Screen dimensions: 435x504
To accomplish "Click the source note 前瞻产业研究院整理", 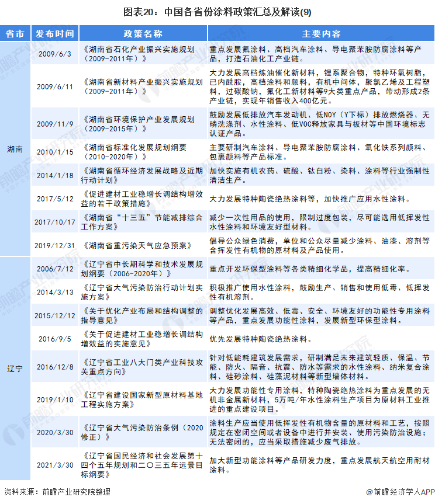I will click(76, 492).
